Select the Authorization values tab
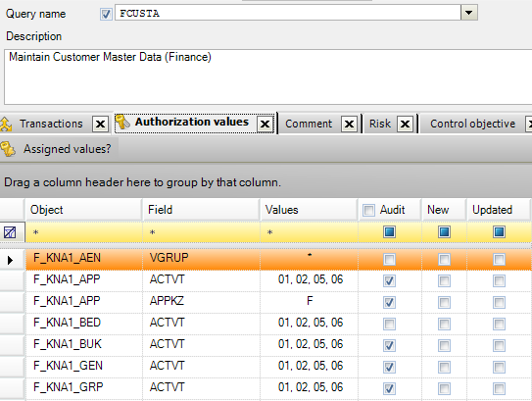Screen dimensions: 532x401 coord(192,122)
